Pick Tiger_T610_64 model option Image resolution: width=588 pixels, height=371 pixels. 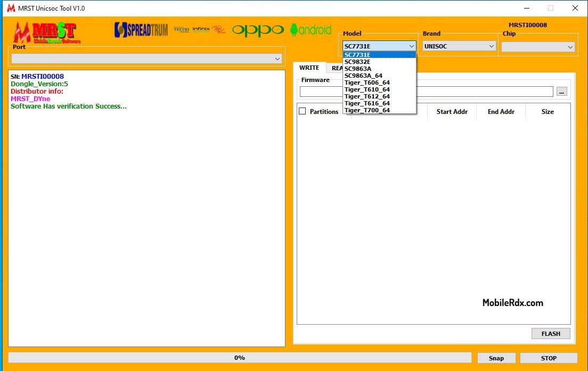click(379, 89)
